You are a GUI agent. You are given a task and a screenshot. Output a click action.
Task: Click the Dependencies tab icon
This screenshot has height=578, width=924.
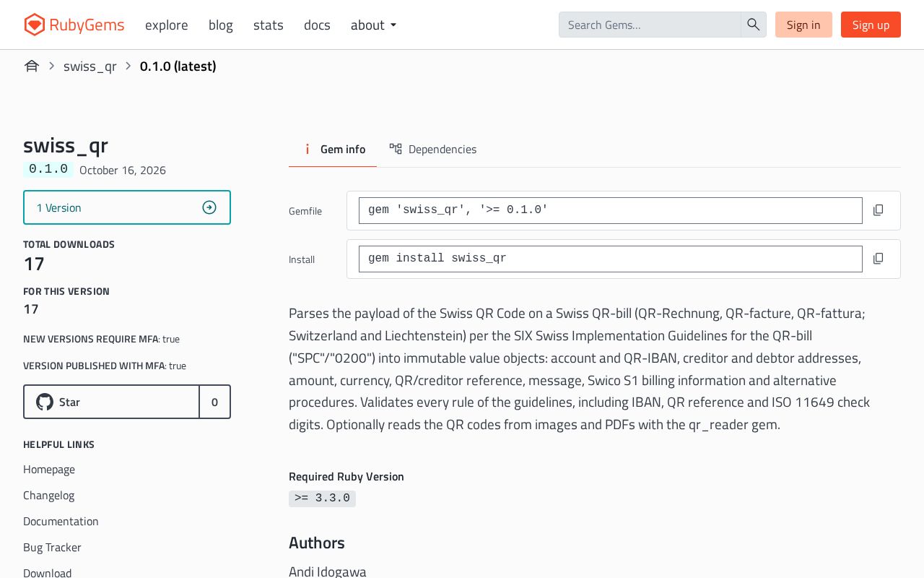tap(396, 149)
